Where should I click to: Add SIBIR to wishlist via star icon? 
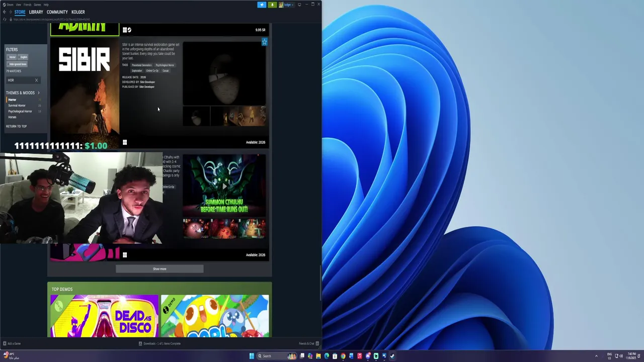coord(264,42)
